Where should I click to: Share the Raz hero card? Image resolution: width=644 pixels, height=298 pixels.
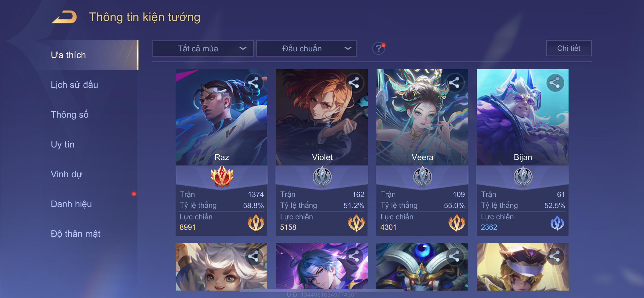point(254,82)
